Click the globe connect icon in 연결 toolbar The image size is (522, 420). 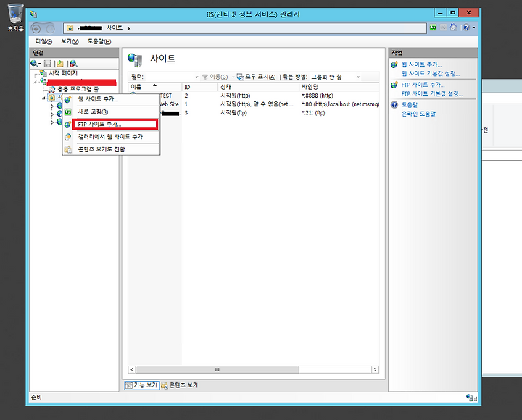(x=33, y=63)
